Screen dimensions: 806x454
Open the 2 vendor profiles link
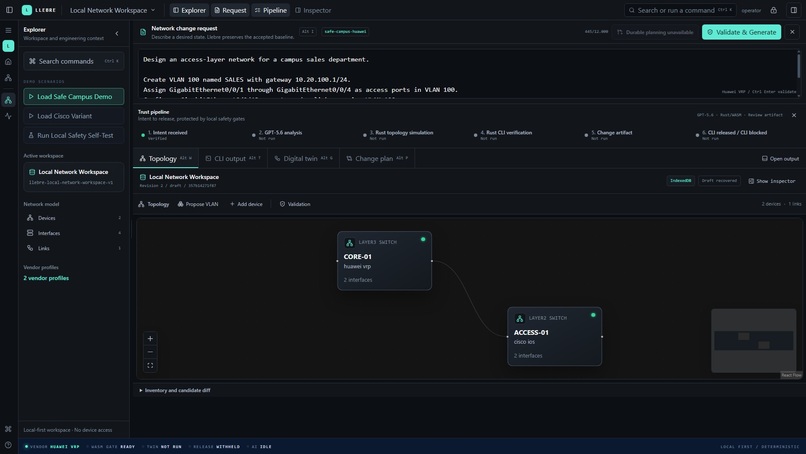click(x=46, y=278)
